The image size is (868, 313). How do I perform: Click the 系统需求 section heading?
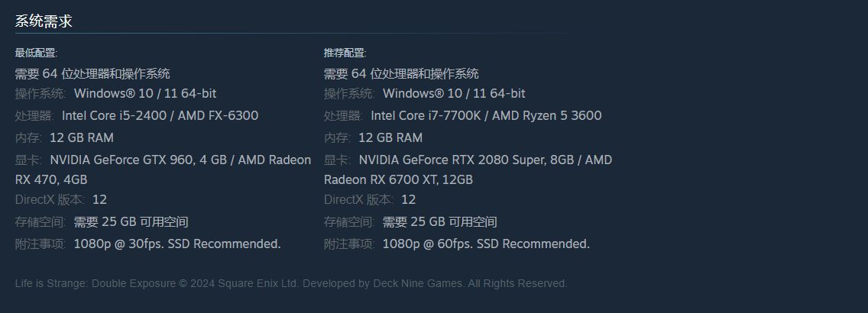[x=44, y=21]
